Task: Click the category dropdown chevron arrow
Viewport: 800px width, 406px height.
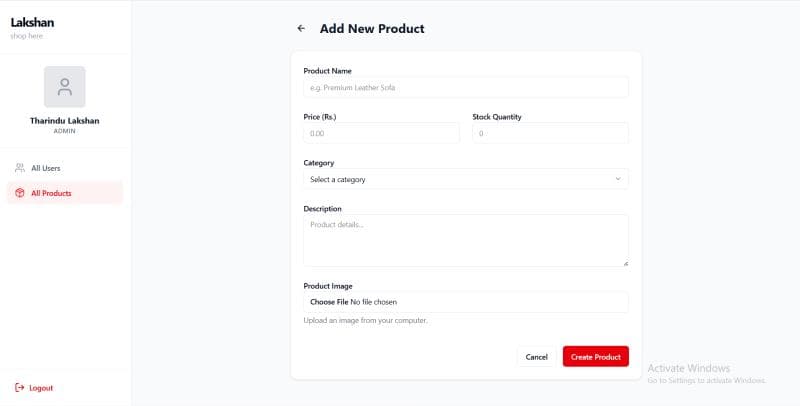Action: pos(618,179)
